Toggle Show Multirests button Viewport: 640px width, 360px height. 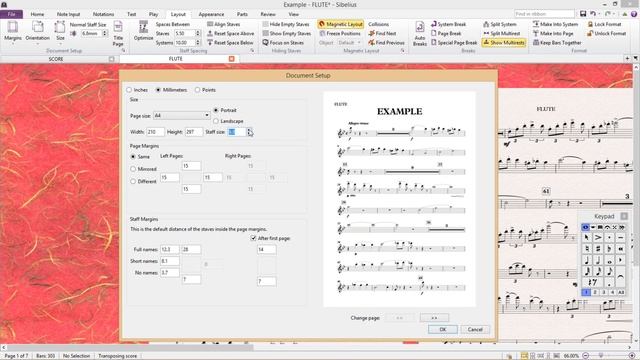(504, 42)
